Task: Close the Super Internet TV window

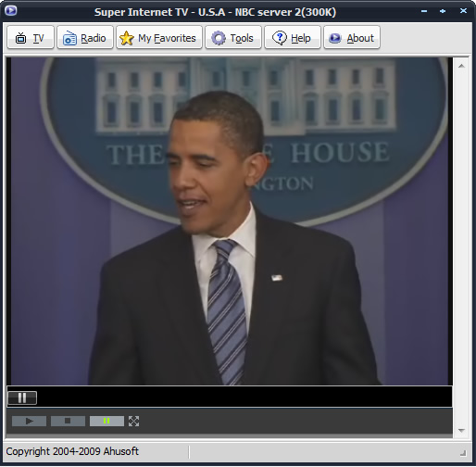Action: point(463,11)
